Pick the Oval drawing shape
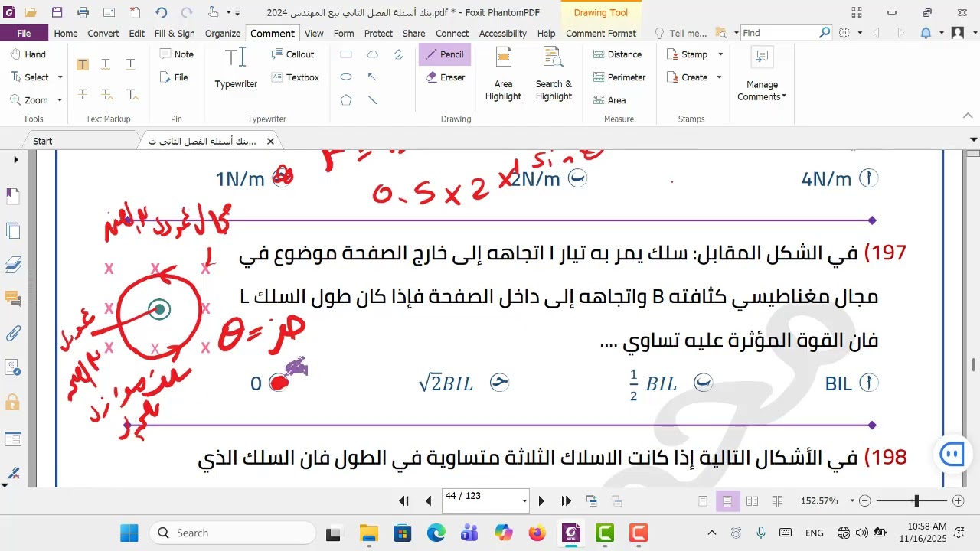 [346, 77]
